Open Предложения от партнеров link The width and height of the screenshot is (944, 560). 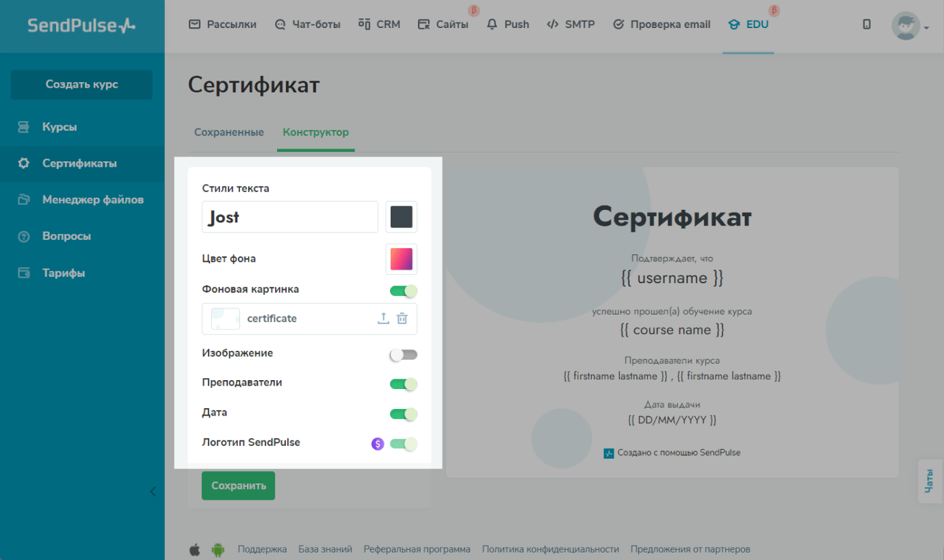point(690,549)
